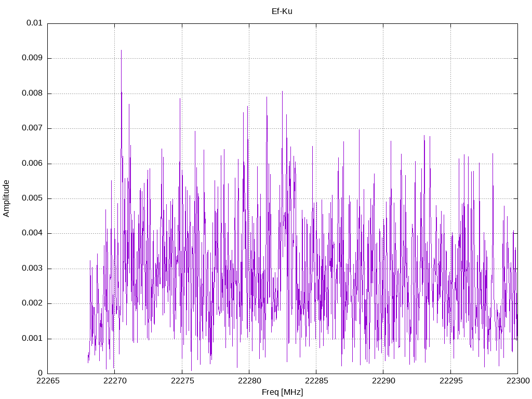Click the Amplitude y-axis label
This screenshot has width=532, height=399.
click(x=6, y=198)
